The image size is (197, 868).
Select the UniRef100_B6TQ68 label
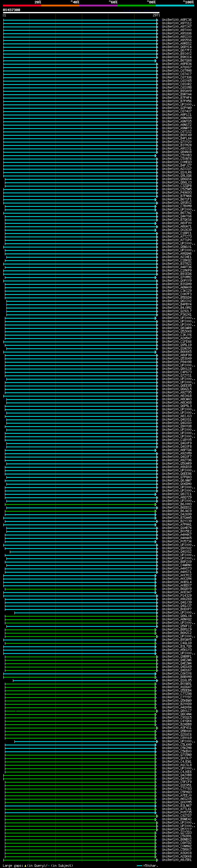tap(177, 61)
